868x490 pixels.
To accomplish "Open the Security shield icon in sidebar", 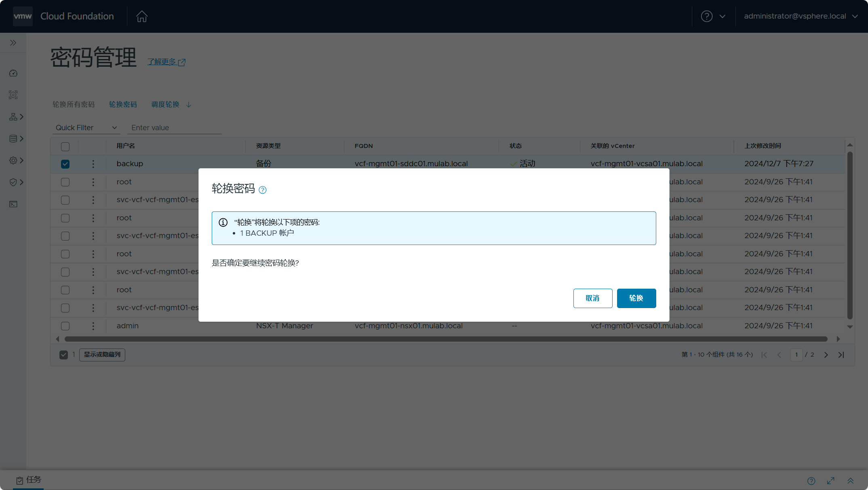I will pyautogui.click(x=13, y=182).
